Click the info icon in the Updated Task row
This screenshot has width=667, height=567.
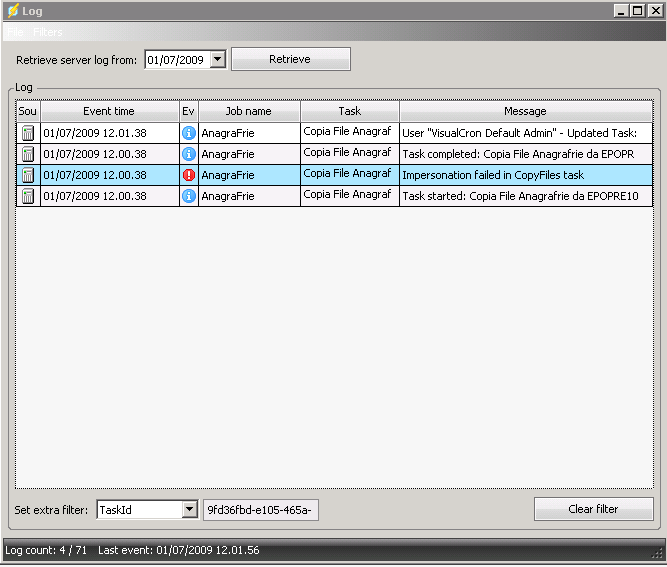(188, 133)
